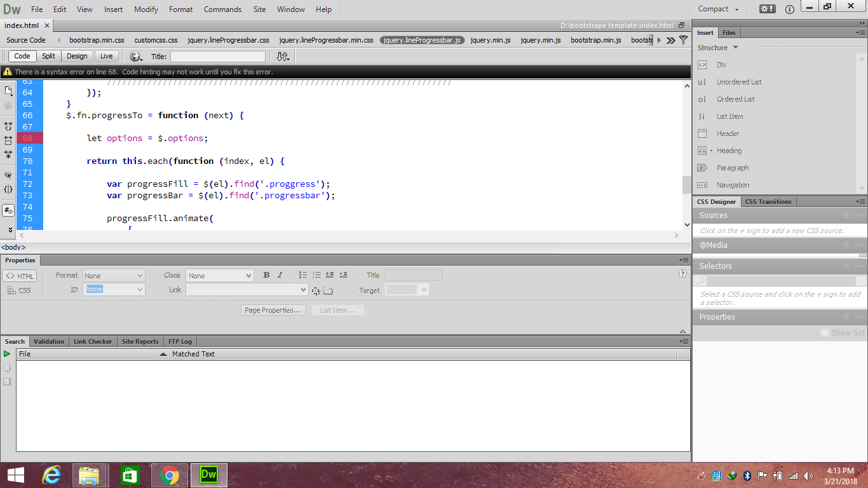Screen dimensions: 868x488
Task: Switch to the Files panel tab
Action: [x=729, y=32]
